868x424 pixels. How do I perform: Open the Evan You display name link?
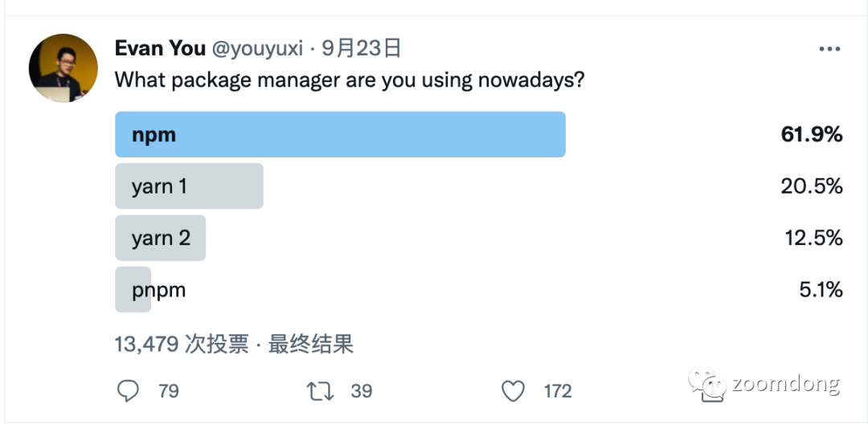click(160, 49)
